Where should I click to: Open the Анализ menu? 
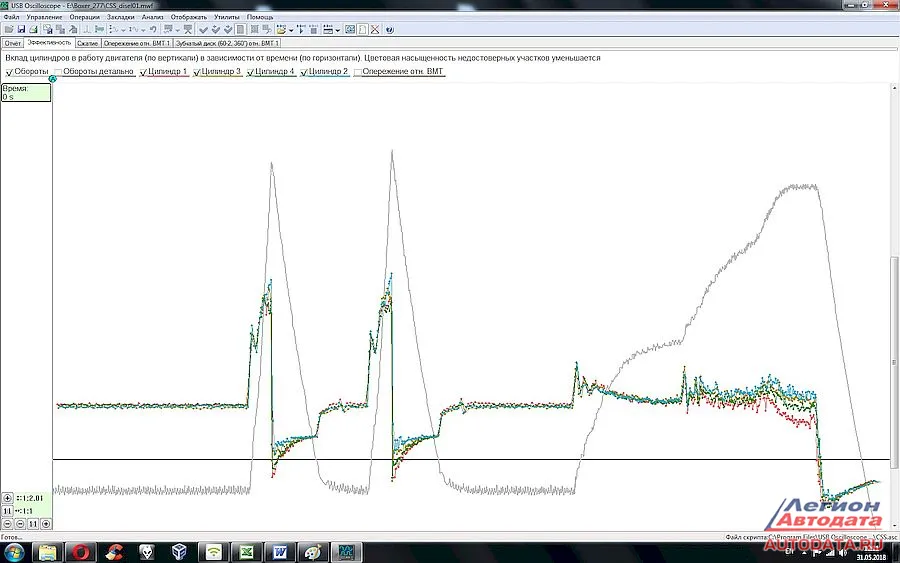[x=152, y=17]
